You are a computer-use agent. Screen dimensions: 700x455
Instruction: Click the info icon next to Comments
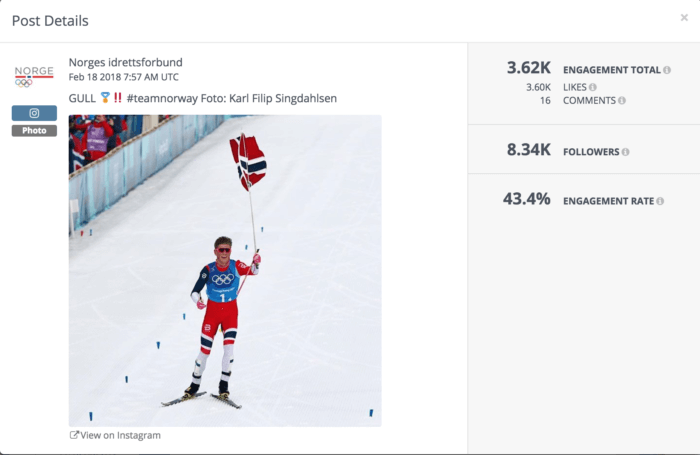(x=622, y=101)
